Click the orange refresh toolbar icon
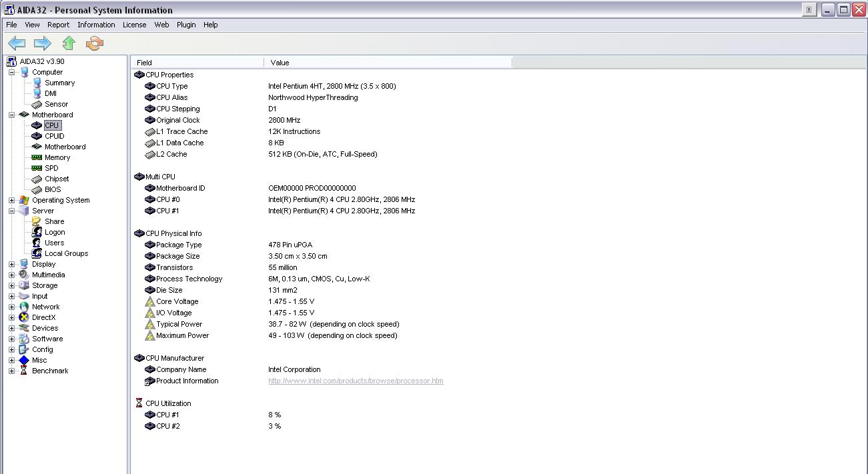 tap(95, 43)
